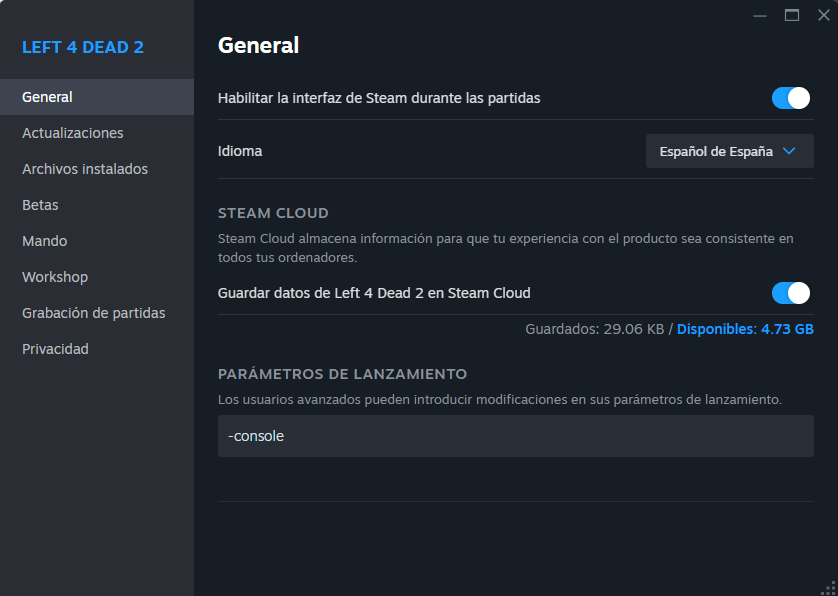The width and height of the screenshot is (838, 596).
Task: Select the General sidebar tab
Action: point(47,97)
